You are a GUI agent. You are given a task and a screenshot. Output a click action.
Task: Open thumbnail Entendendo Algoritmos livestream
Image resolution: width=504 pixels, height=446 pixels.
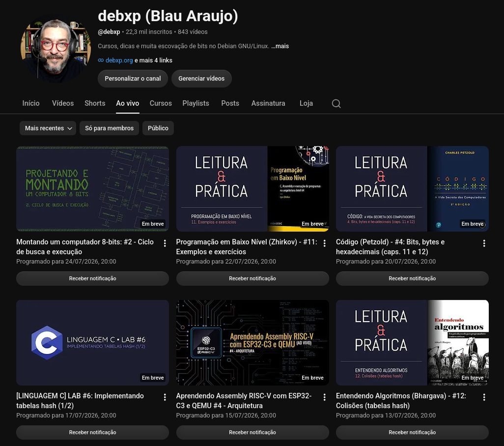click(412, 343)
